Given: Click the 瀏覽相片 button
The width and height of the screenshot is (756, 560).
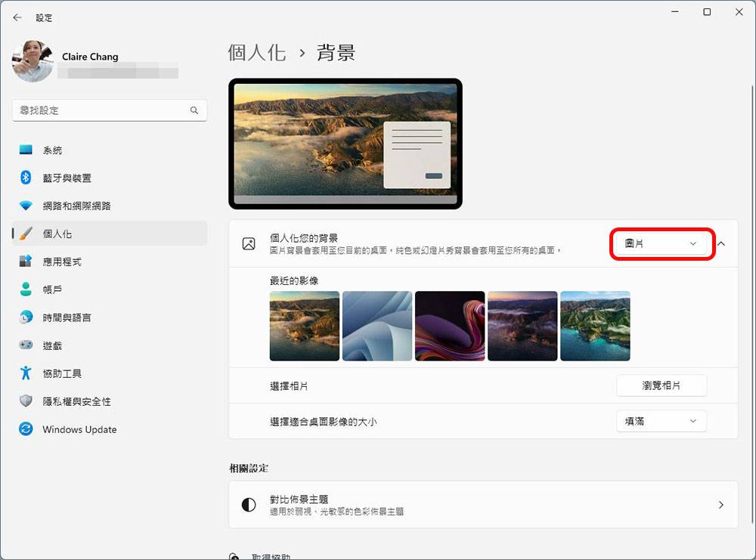Looking at the screenshot, I should [661, 385].
